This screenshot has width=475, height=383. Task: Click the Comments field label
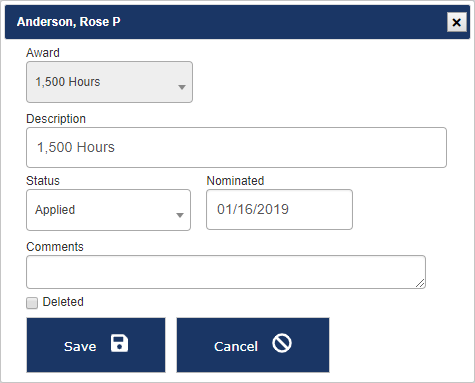pos(55,247)
